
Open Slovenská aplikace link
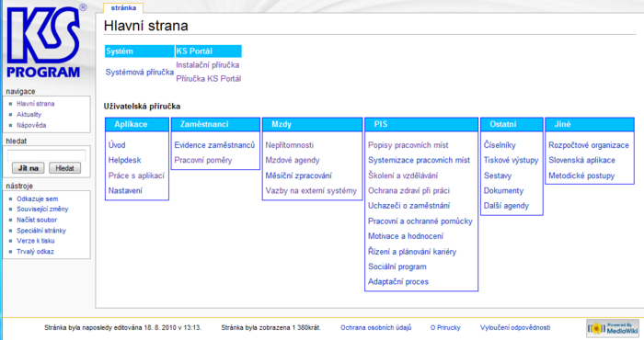coord(581,160)
